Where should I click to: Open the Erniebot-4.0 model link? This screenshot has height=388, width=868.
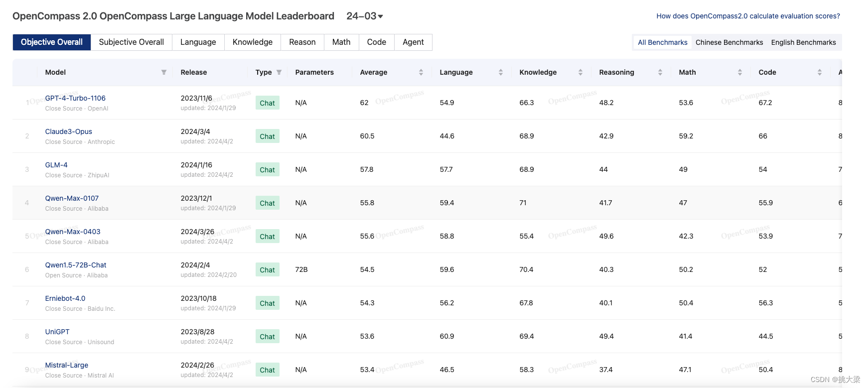coord(65,298)
